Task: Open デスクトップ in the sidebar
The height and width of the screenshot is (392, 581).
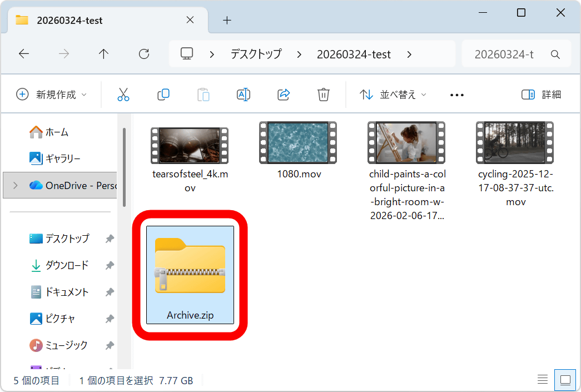Action: [59, 239]
